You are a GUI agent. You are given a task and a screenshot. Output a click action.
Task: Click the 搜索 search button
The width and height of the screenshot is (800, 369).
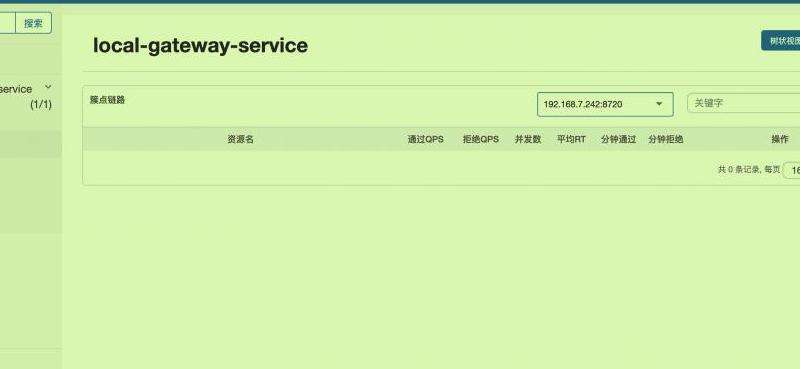point(33,23)
